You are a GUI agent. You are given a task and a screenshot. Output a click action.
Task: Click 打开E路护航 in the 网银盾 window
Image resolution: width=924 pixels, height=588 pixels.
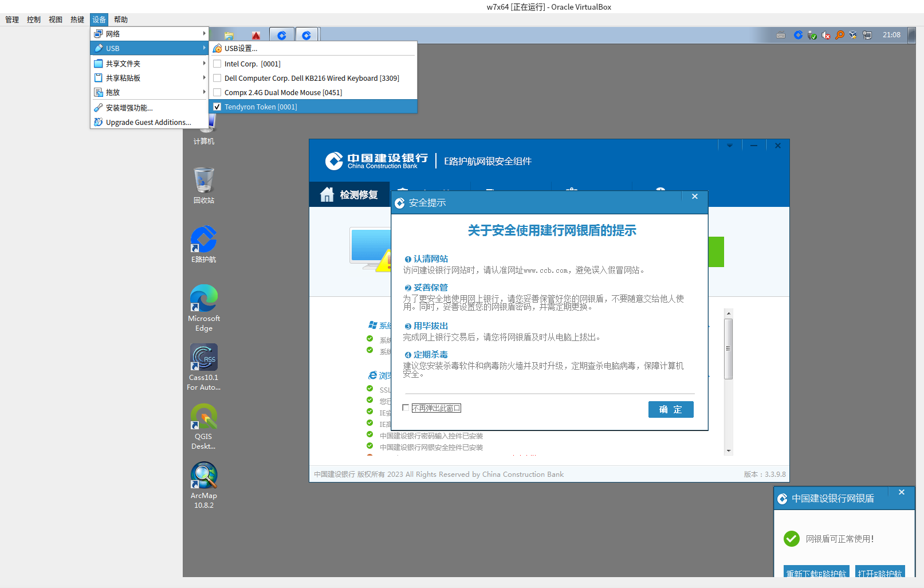tap(880, 573)
